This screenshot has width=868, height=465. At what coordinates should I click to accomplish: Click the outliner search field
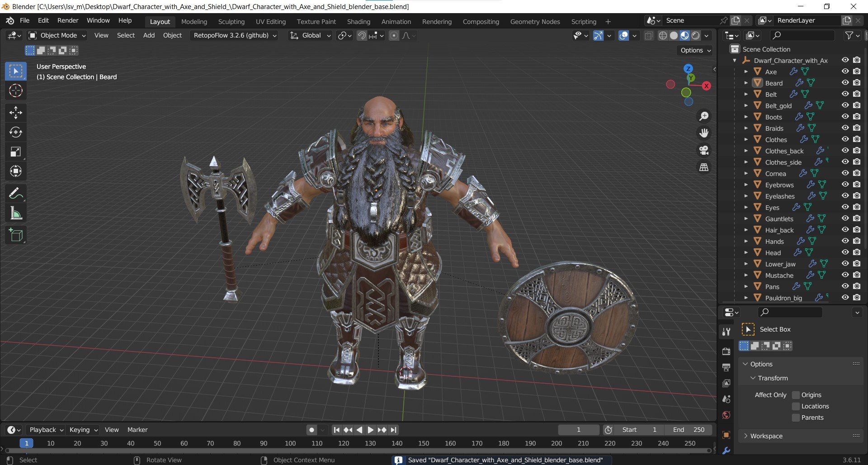click(x=802, y=35)
